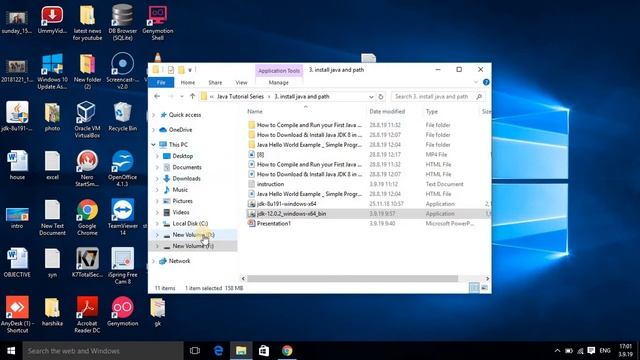Image resolution: width=640 pixels, height=360 pixels.
Task: Select the jdk-8u191-windows-x64 file
Action: (286, 204)
